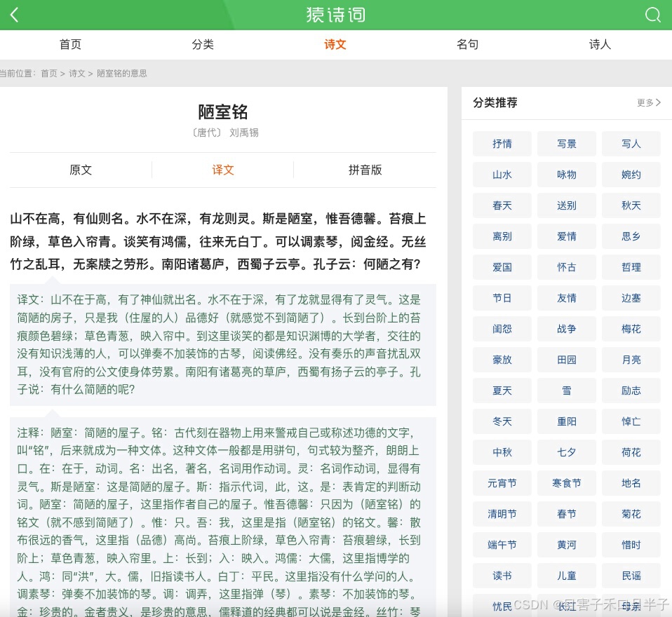This screenshot has height=617, width=672.
Task: View the 黄河 category tag
Action: [567, 545]
